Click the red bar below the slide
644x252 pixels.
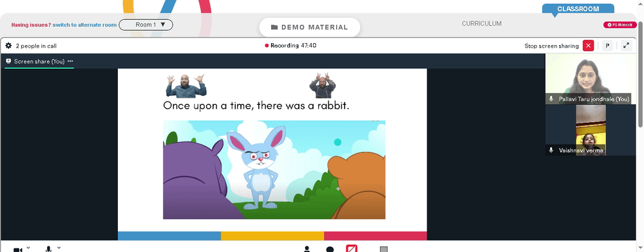tap(375, 236)
